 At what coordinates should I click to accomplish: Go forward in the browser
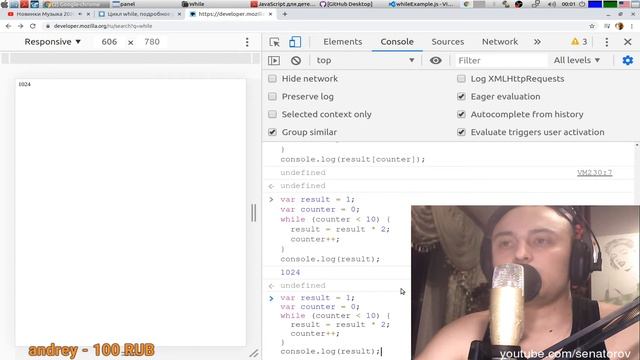(20, 26)
